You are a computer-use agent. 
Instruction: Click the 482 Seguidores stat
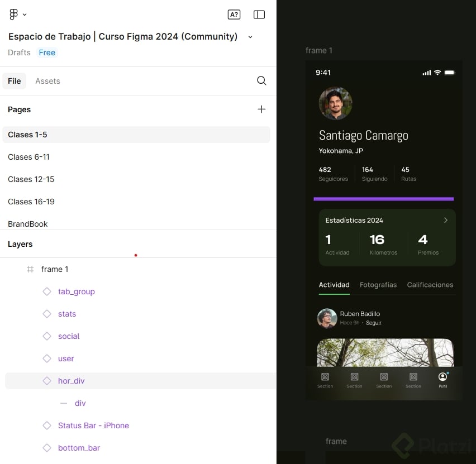(x=333, y=174)
